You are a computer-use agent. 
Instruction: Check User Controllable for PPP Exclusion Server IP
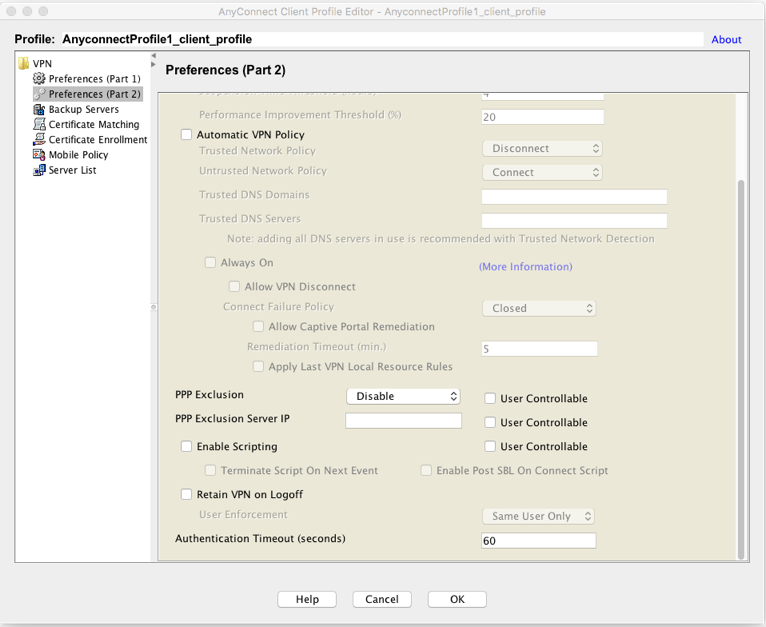[x=490, y=423]
